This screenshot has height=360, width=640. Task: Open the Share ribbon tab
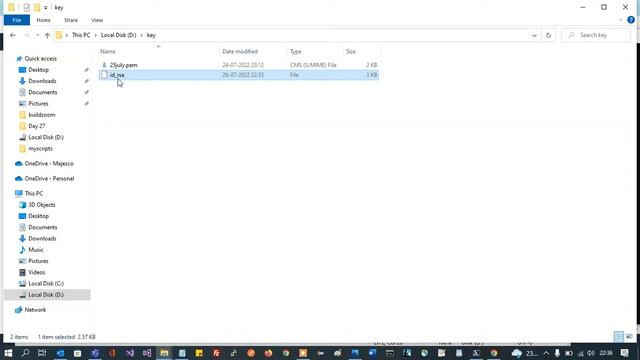tap(71, 20)
